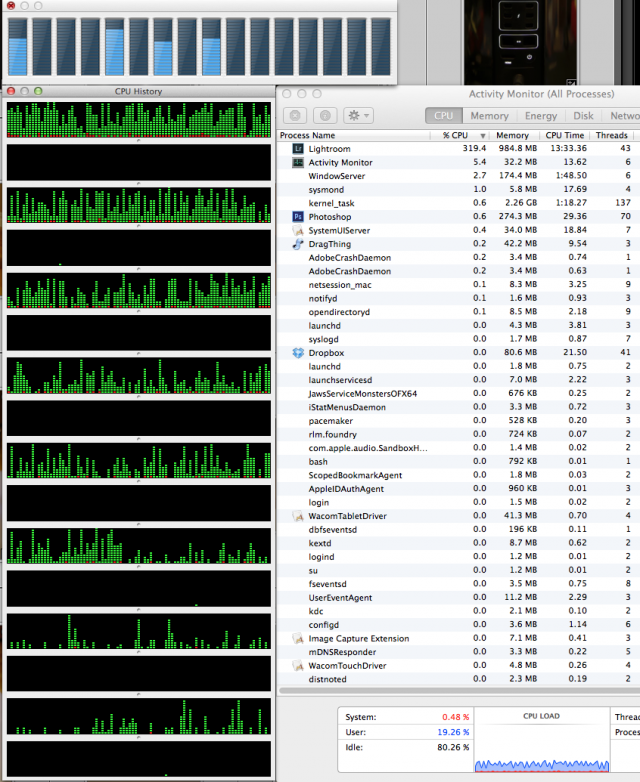Select the WindowServer process row
This screenshot has width=640, height=782.
coord(458,176)
